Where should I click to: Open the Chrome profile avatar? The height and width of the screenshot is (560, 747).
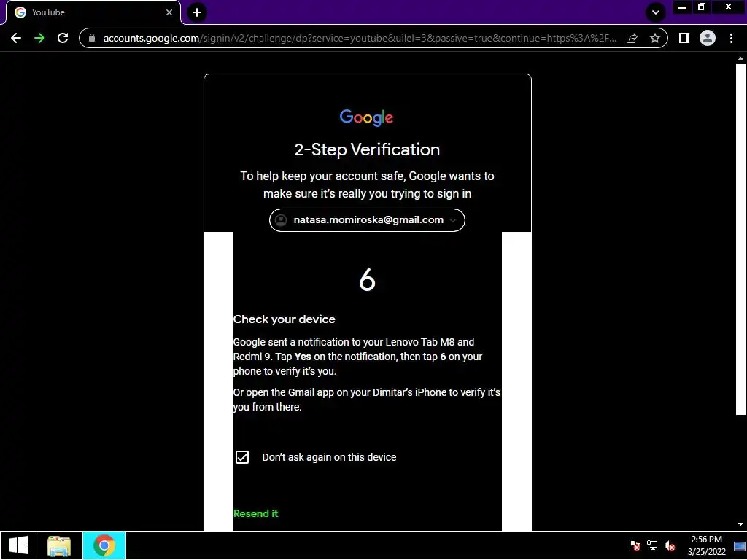pyautogui.click(x=708, y=38)
